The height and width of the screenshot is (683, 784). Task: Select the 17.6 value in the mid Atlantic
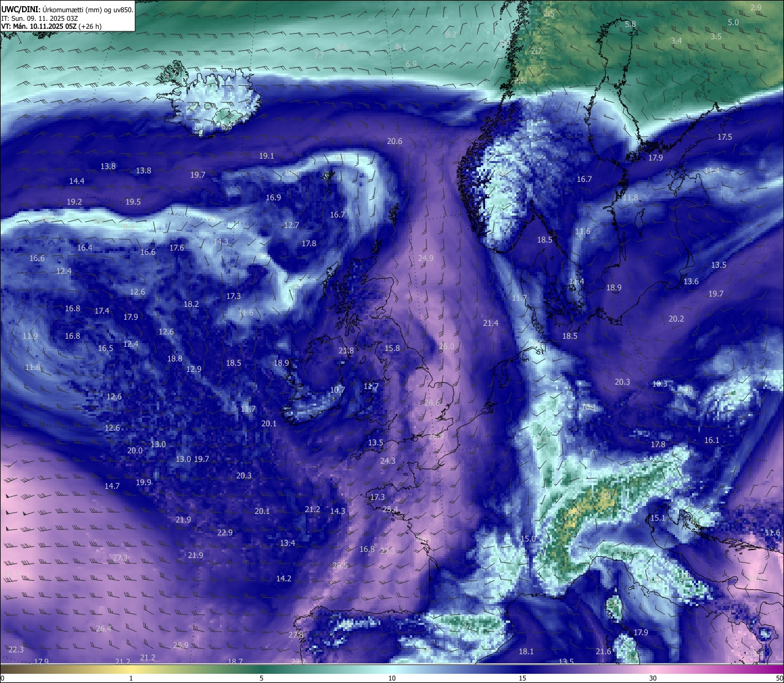176,247
